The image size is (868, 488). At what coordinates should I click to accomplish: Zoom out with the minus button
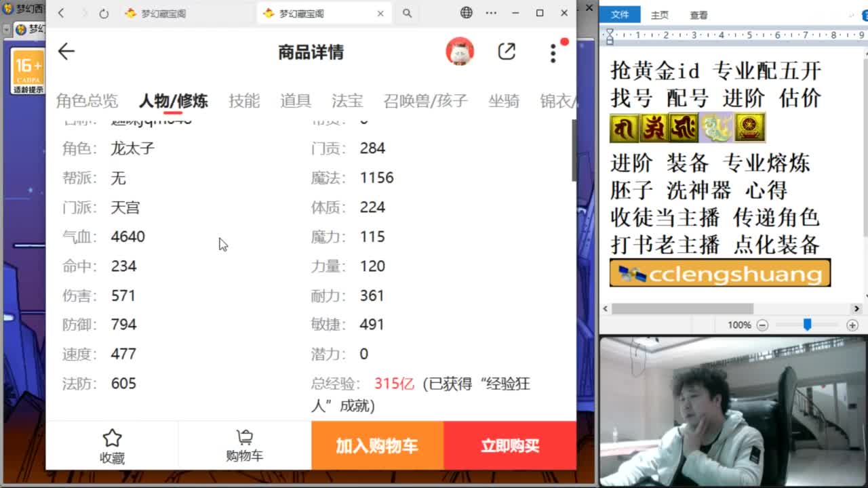pyautogui.click(x=762, y=325)
